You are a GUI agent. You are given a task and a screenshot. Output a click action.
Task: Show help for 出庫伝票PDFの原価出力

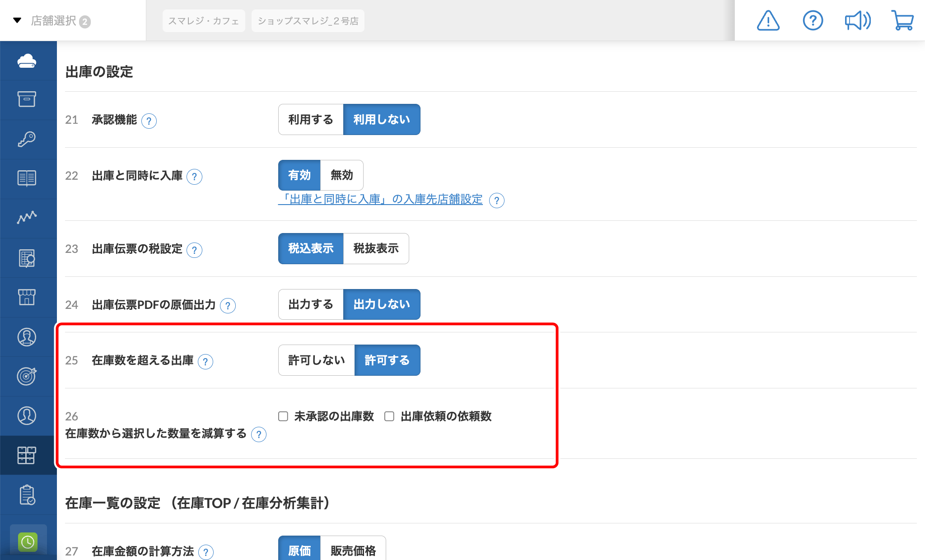(x=228, y=306)
